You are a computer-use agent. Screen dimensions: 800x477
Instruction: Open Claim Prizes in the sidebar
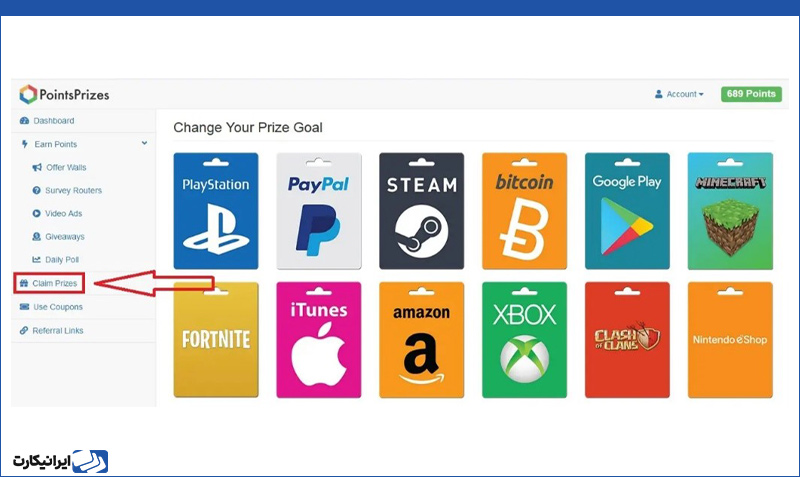(x=49, y=283)
